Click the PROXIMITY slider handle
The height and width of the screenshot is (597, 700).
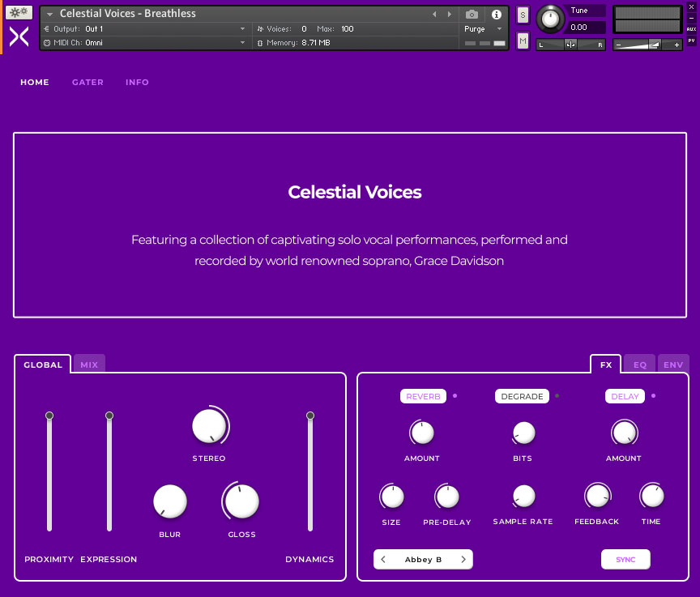point(49,416)
